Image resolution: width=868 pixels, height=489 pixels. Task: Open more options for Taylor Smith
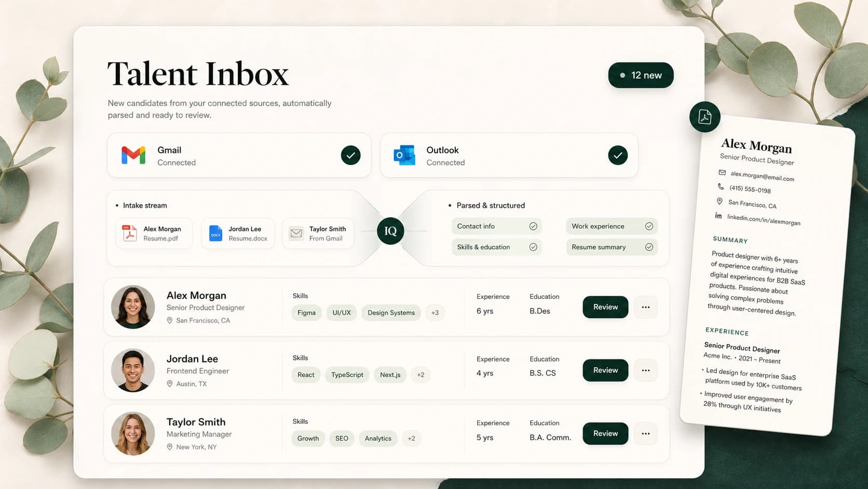(x=646, y=433)
